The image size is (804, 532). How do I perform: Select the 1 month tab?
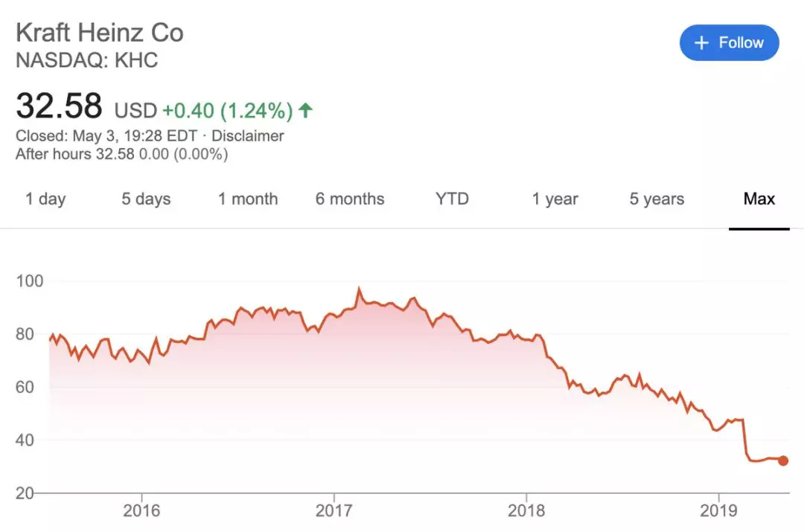tap(248, 199)
